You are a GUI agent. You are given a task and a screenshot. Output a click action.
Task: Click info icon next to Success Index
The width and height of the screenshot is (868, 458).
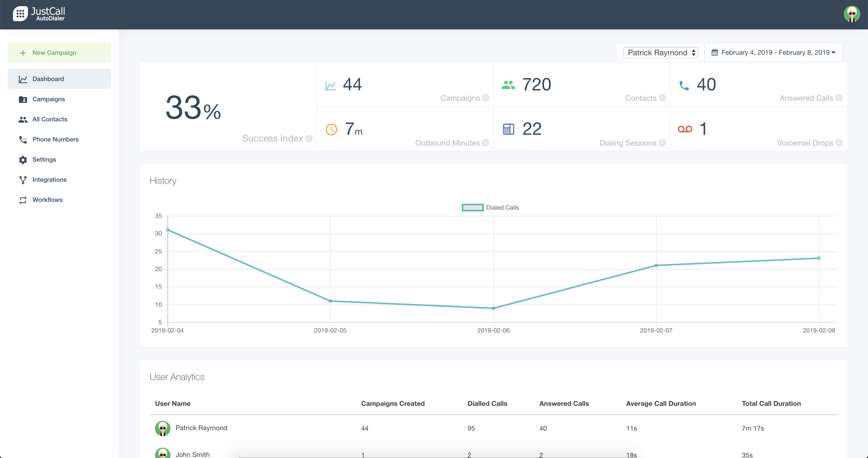(309, 138)
